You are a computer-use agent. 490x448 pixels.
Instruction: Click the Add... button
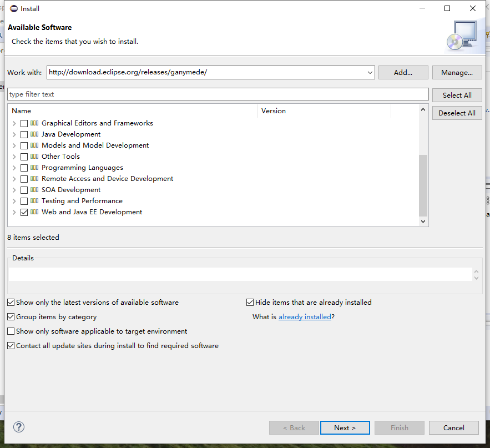click(403, 73)
